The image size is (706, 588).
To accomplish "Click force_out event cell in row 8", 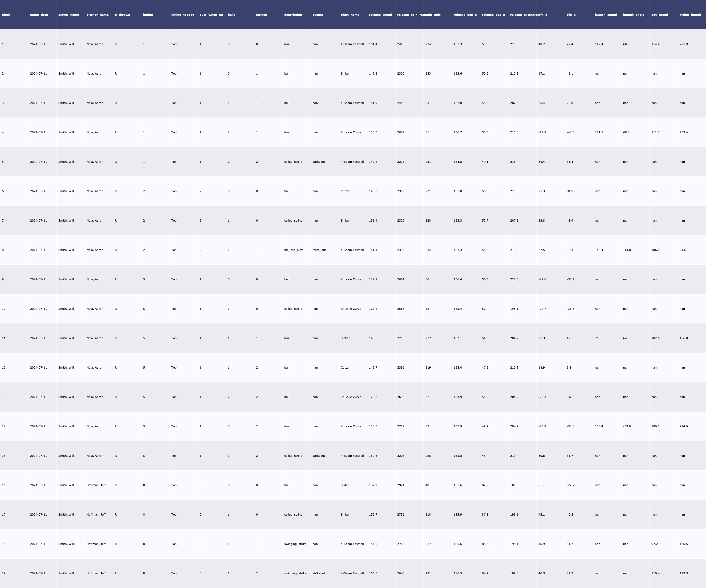I will point(319,250).
